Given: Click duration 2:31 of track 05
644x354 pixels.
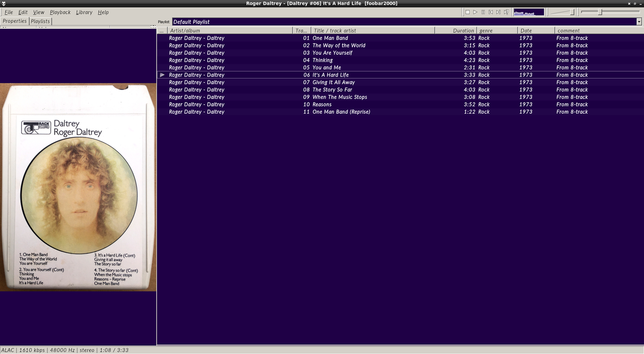Looking at the screenshot, I should (469, 67).
